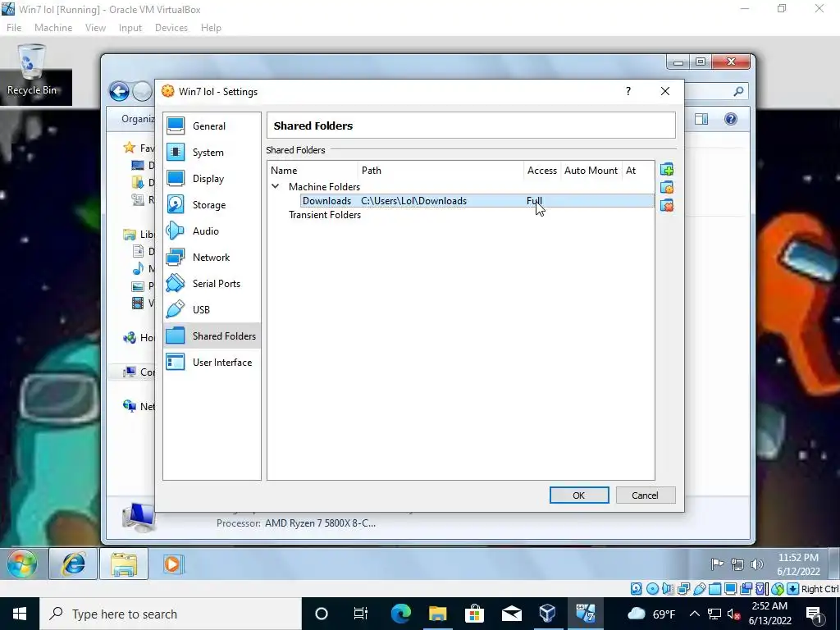Open VirtualBox Manager on host taskbar
This screenshot has height=630, width=840.
click(547, 614)
